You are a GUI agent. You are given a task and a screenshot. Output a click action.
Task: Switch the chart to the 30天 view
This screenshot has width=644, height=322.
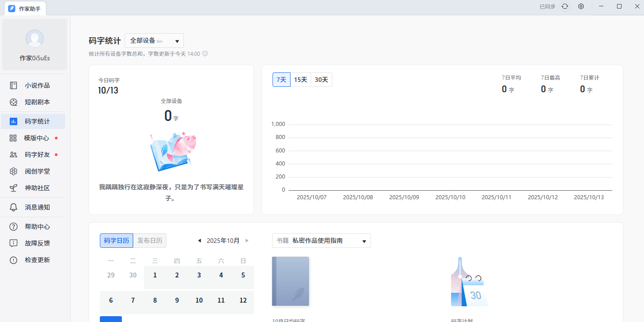[321, 79]
